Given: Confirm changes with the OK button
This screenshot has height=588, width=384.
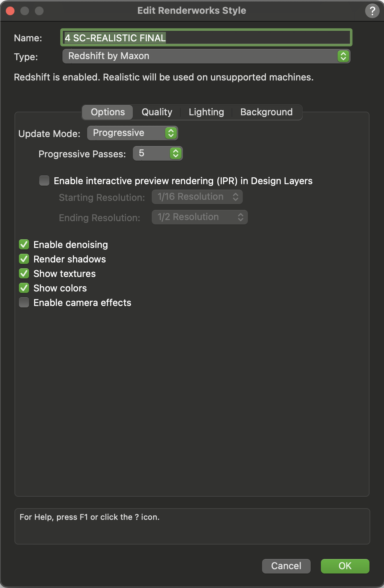Looking at the screenshot, I should coord(344,566).
